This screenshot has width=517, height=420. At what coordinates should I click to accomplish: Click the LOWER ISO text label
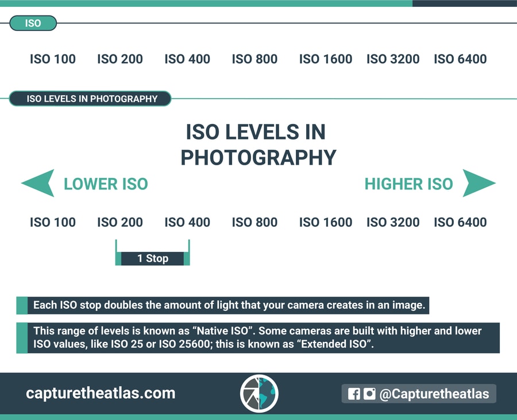tap(106, 184)
